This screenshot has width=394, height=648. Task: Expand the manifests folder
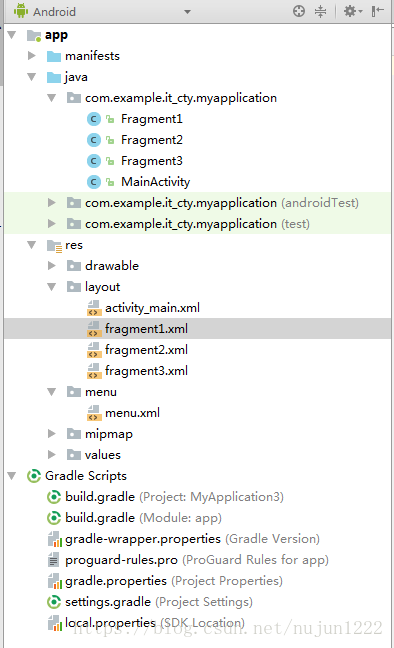point(31,55)
